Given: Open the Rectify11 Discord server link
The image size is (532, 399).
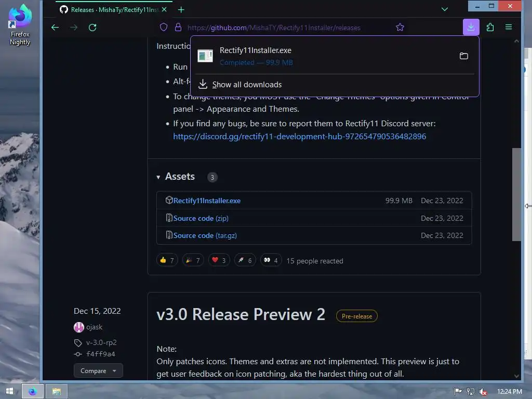Looking at the screenshot, I should 300,137.
